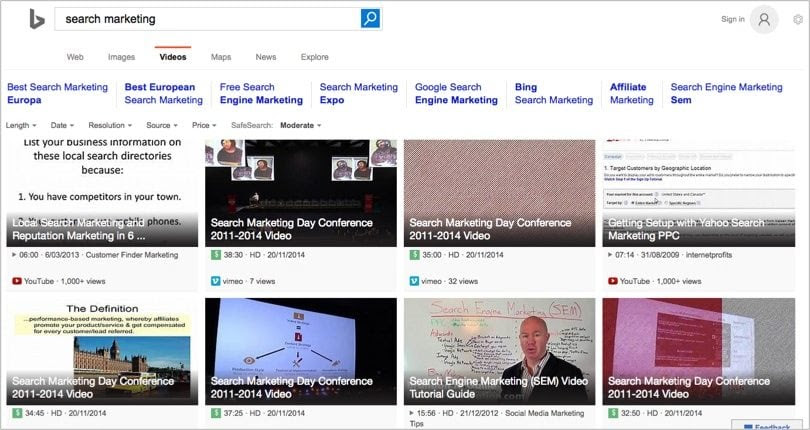Click green dollar icon next to 38:30
The width and height of the screenshot is (810, 430).
coord(215,255)
